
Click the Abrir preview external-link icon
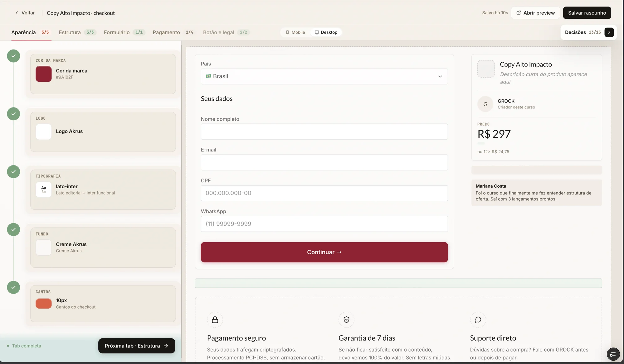[519, 13]
